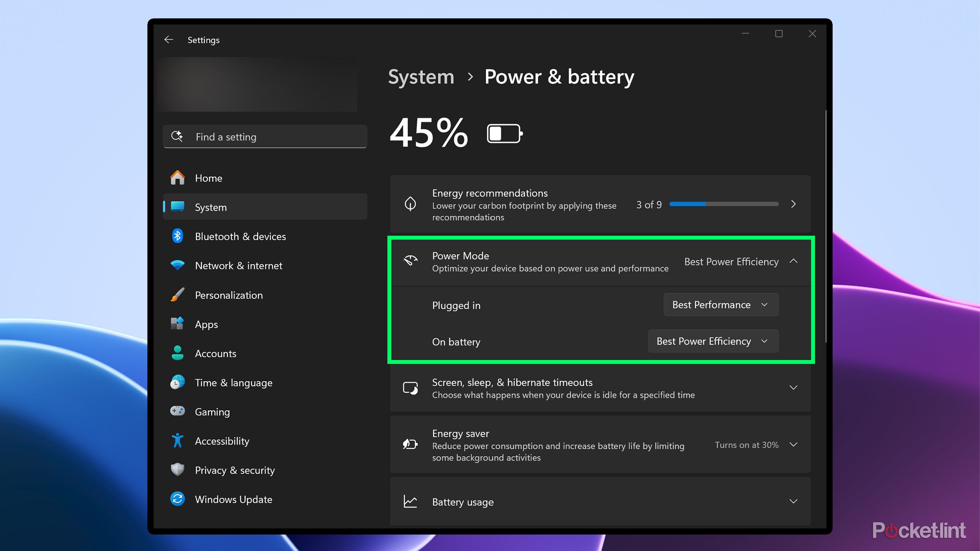Click the back arrow in Settings
The width and height of the screenshot is (980, 551).
point(168,39)
